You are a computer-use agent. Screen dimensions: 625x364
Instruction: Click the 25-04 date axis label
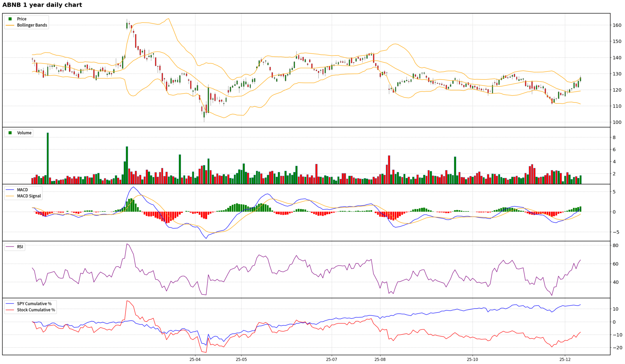(x=195, y=359)
